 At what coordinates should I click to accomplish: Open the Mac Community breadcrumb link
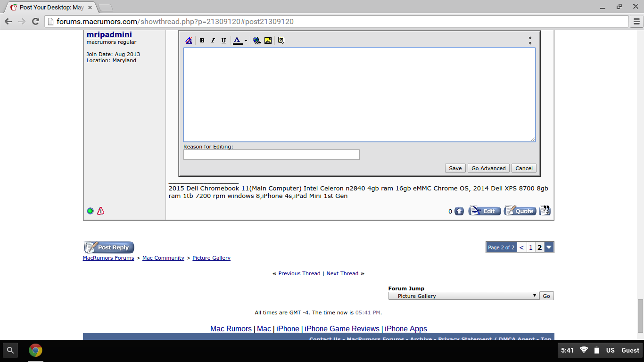click(163, 258)
